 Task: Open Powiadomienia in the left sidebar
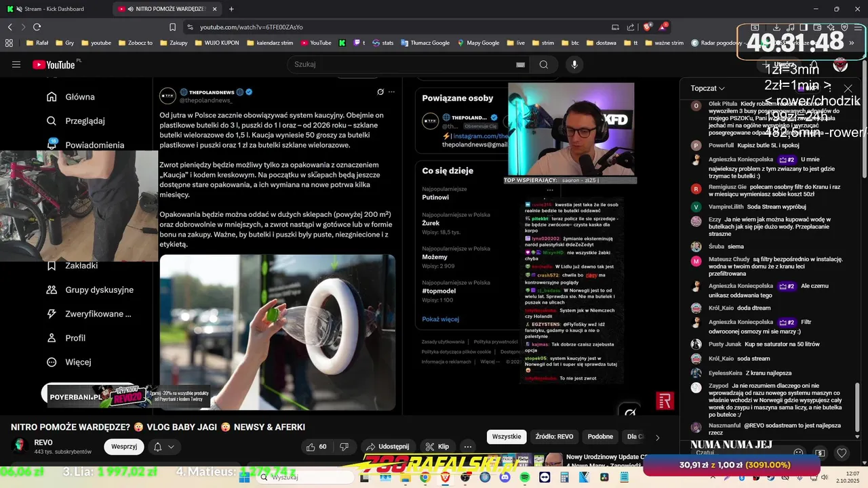85,145
